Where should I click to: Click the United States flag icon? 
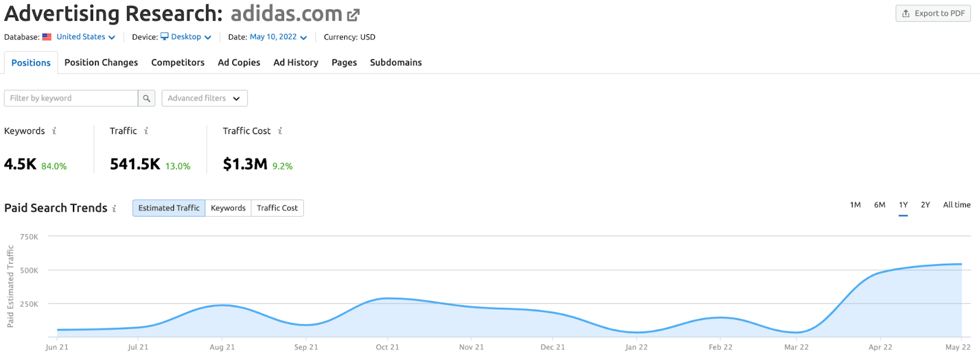(47, 37)
